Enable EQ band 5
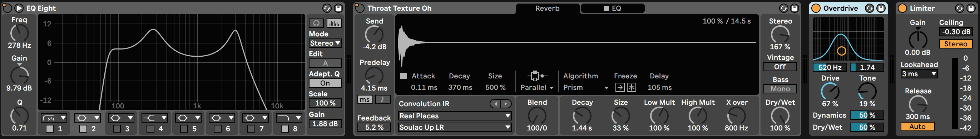 pos(184,129)
